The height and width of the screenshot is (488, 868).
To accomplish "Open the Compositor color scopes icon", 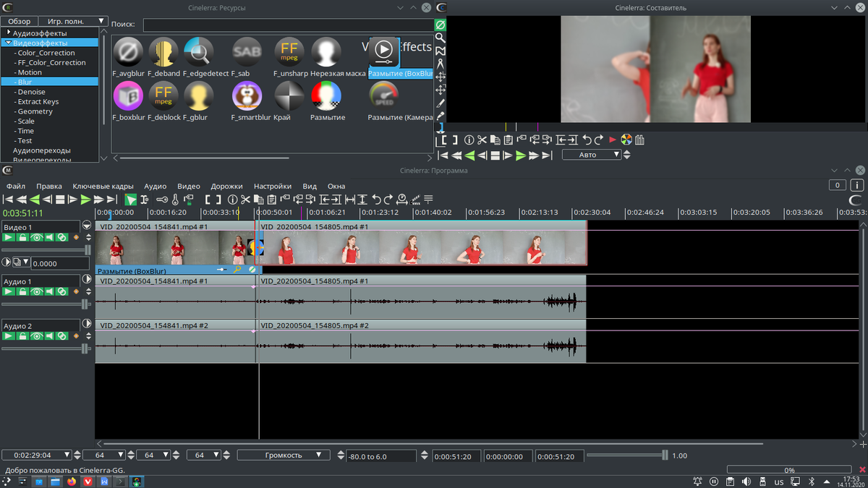I will [626, 140].
